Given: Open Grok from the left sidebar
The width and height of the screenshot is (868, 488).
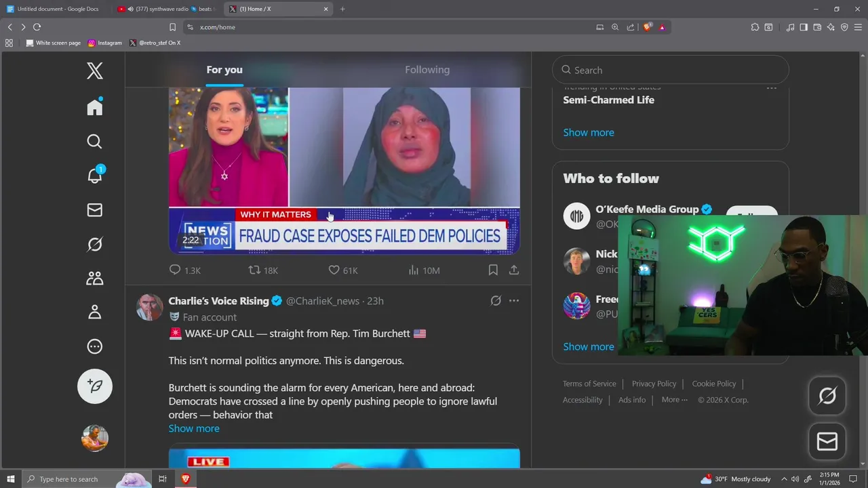Looking at the screenshot, I should tap(95, 244).
